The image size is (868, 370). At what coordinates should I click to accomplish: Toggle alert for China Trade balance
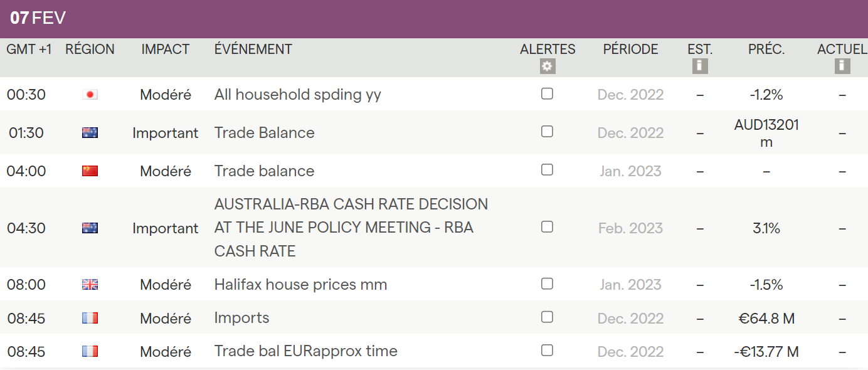click(547, 170)
